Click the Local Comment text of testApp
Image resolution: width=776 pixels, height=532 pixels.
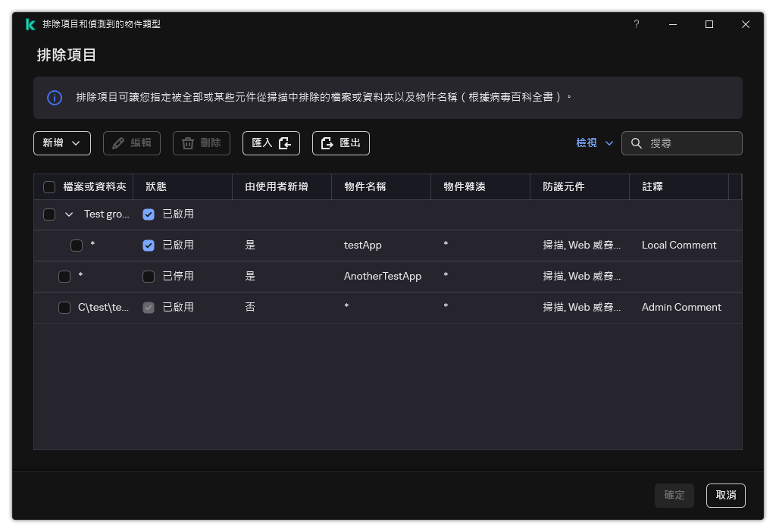679,245
